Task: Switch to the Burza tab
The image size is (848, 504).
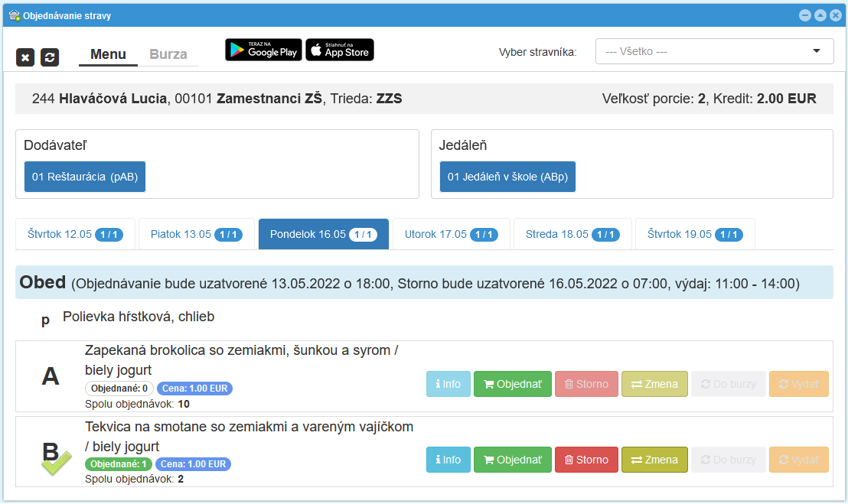Action: 168,54
